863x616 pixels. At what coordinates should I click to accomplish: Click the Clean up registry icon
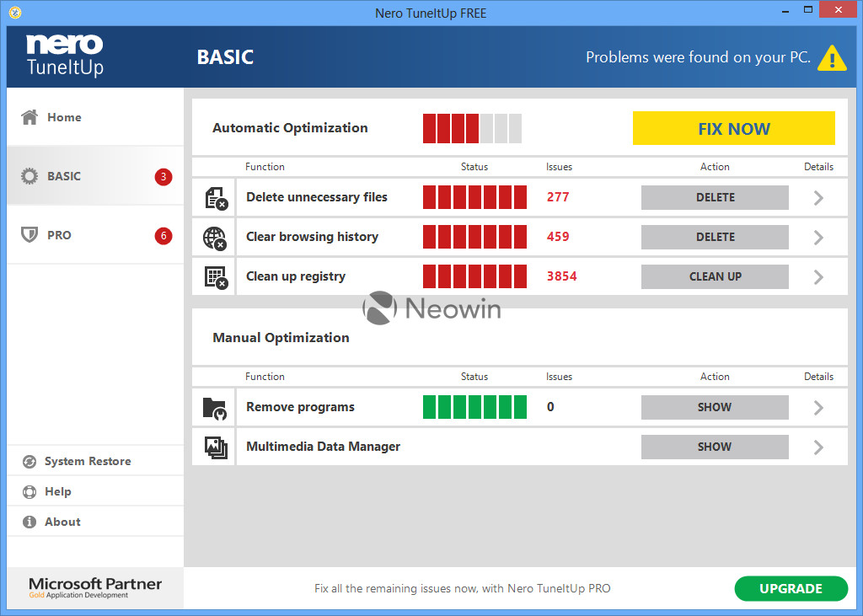pyautogui.click(x=217, y=277)
